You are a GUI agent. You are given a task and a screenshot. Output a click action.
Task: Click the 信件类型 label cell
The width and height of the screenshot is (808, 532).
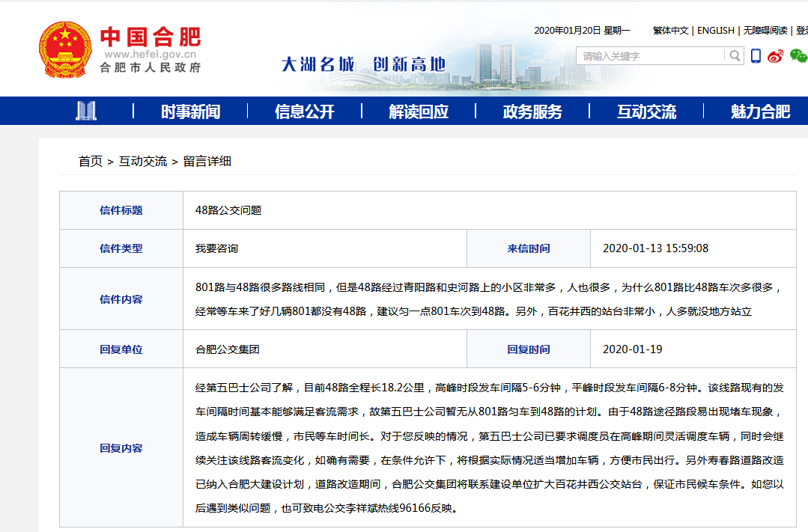(x=121, y=248)
